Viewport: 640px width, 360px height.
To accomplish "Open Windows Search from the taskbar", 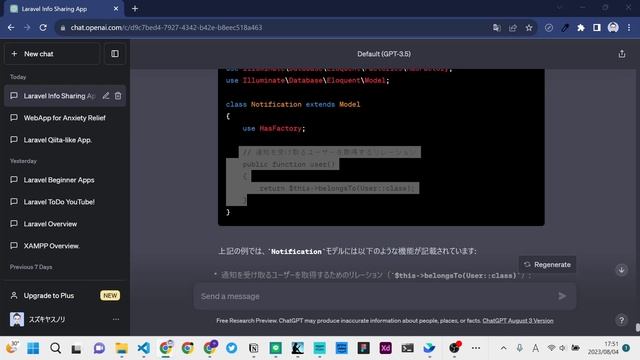I will tap(56, 348).
